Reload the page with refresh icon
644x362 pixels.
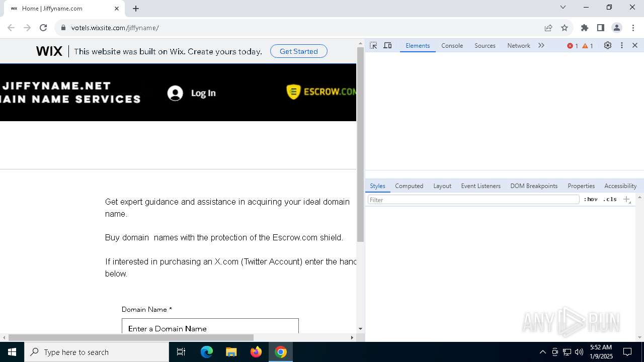pyautogui.click(x=43, y=28)
